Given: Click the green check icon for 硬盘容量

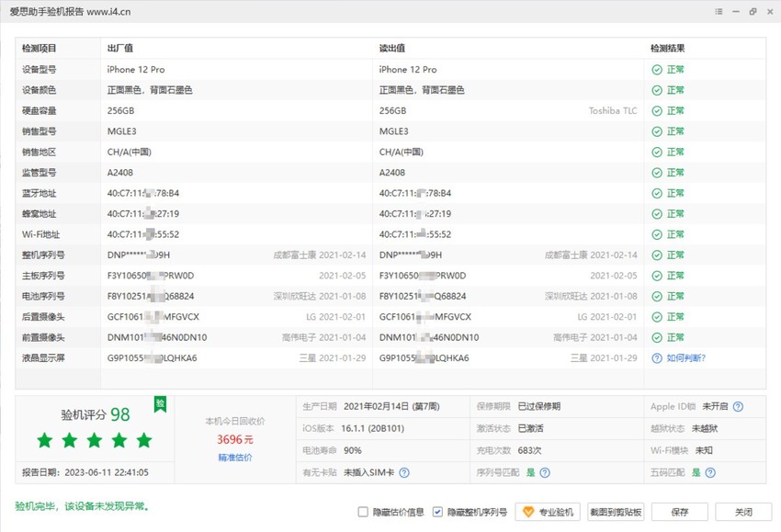Looking at the screenshot, I should pos(657,111).
